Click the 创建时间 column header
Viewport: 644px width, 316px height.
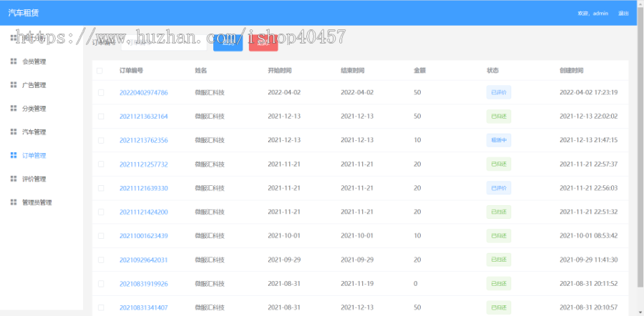(x=571, y=71)
